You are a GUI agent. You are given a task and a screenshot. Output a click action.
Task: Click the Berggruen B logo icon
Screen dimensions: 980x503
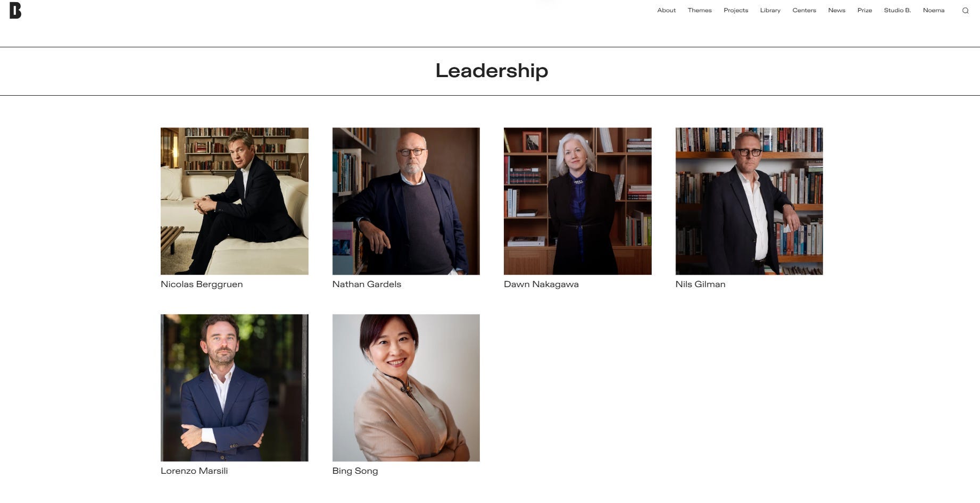coord(15,11)
